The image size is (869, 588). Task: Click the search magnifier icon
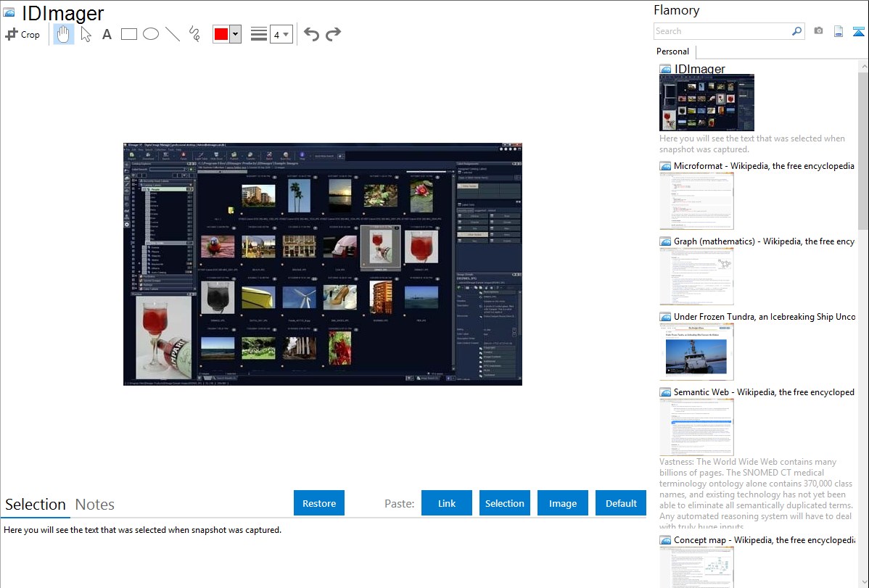(x=796, y=31)
